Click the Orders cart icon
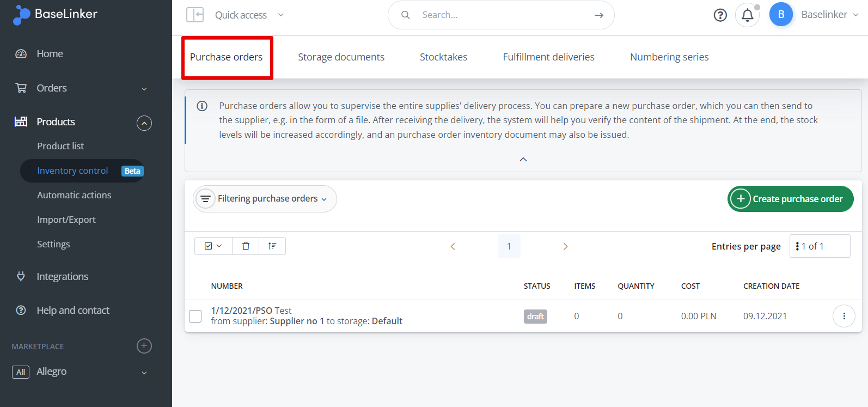 [21, 88]
